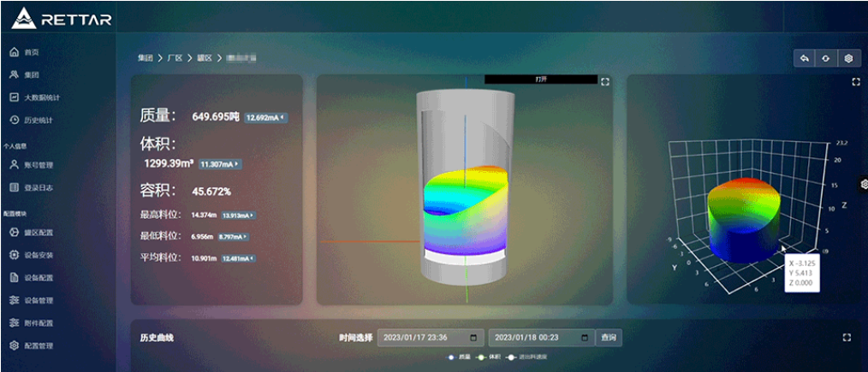Image resolution: width=868 pixels, height=372 pixels.
Task: Click the back arrow button at top right
Action: click(x=804, y=58)
